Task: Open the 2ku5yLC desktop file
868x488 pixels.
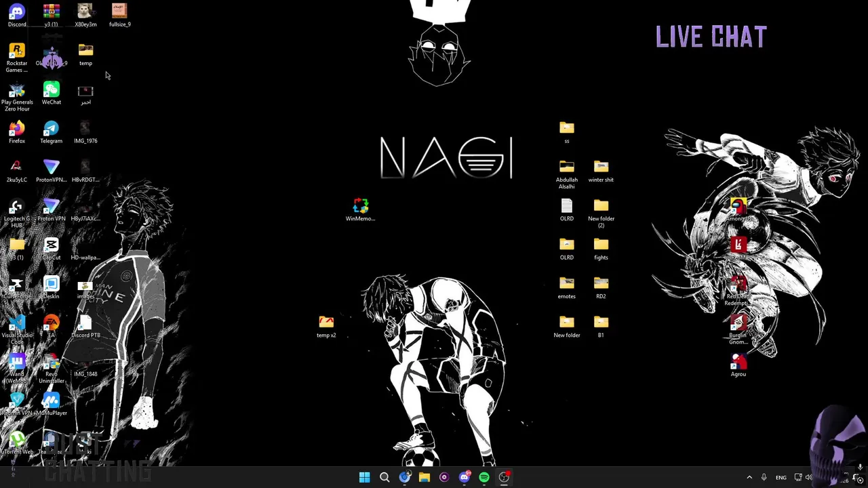Action: tap(17, 171)
